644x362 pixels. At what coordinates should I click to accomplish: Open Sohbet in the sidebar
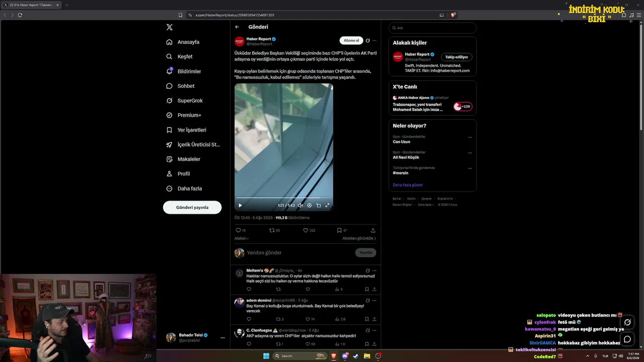coord(181,86)
